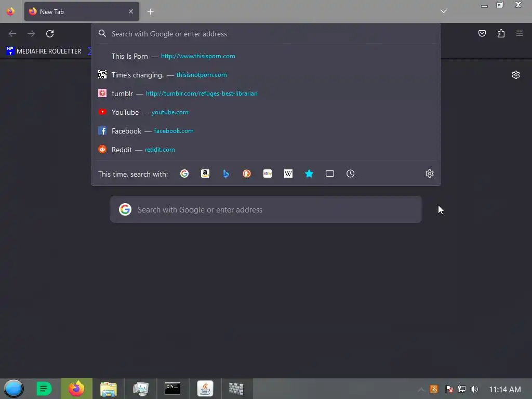This screenshot has width=532, height=399.
Task: Open search settings gear in dropdown
Action: point(430,174)
